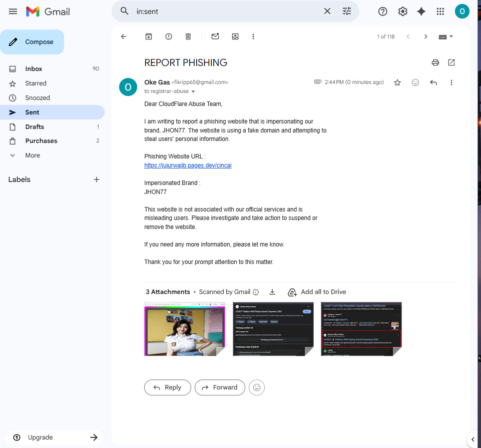Viewport: 481px width, 448px height.
Task: Archive this email
Action: click(x=149, y=37)
